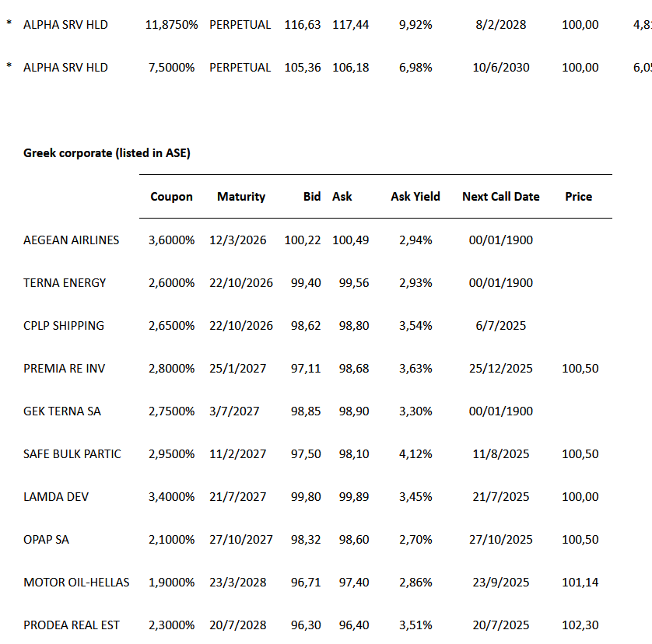Select the "Greek corporate (listed in ASE)" heading
The height and width of the screenshot is (644, 652).
tap(107, 153)
